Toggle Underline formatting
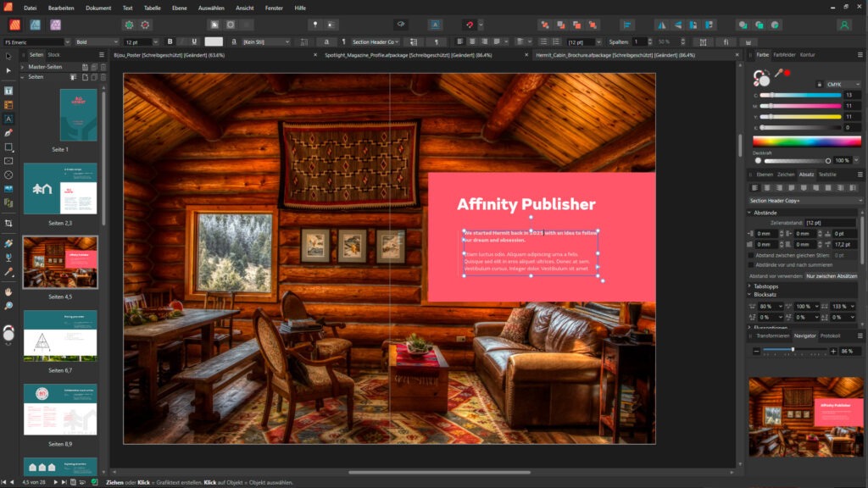The image size is (868, 488). pyautogui.click(x=194, y=42)
